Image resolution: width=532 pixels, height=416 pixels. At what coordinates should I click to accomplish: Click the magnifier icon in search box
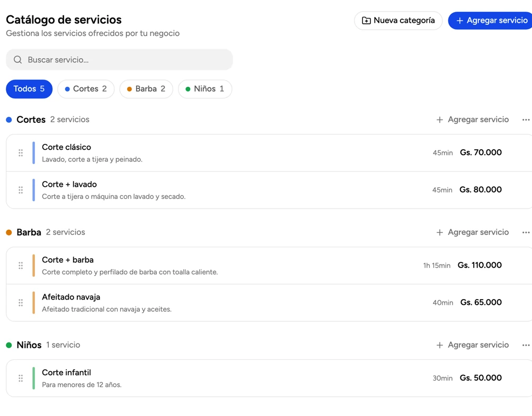(x=17, y=60)
